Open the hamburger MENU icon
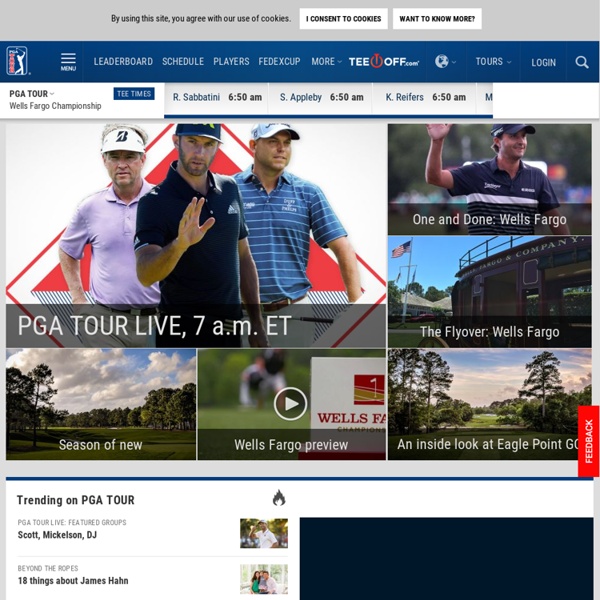This screenshot has width=600, height=600. click(x=68, y=62)
